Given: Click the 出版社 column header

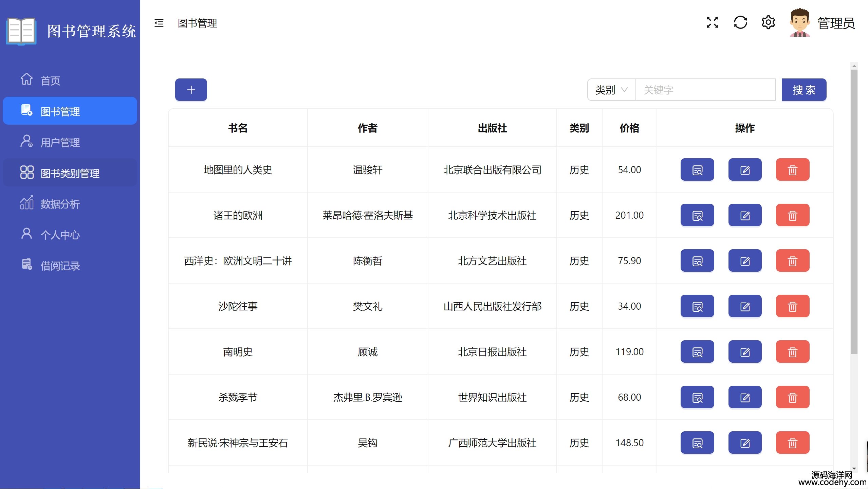Looking at the screenshot, I should [492, 128].
